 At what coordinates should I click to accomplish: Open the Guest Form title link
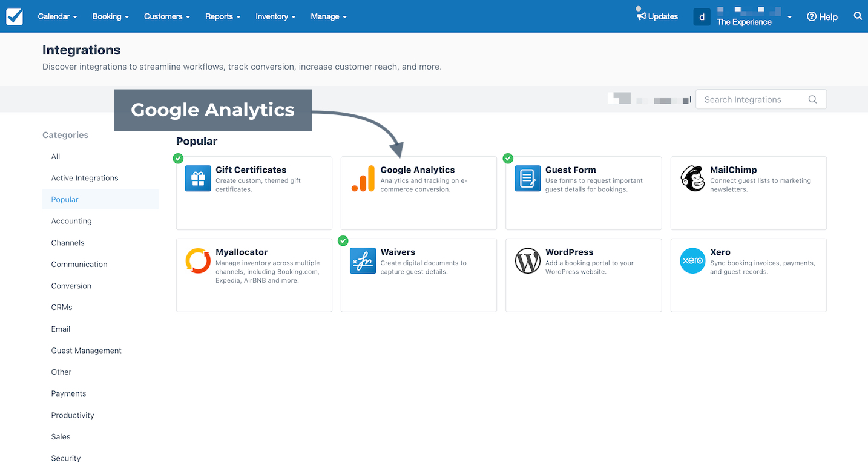point(570,170)
